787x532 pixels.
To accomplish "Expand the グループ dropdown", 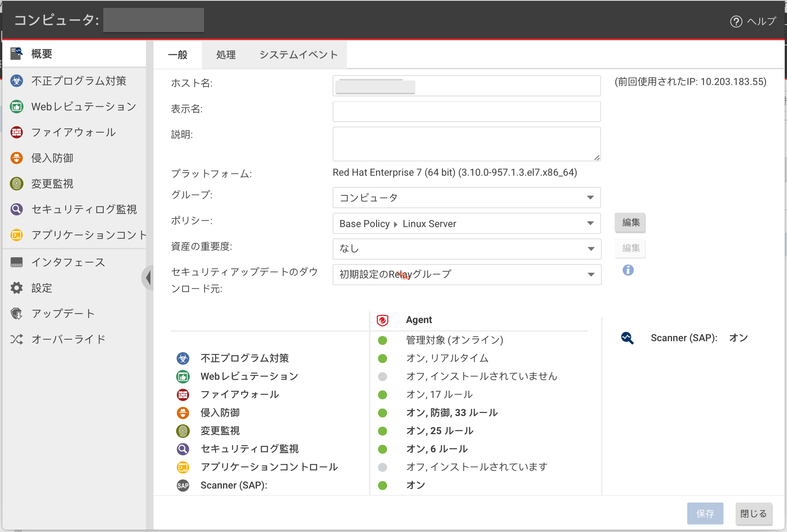I will 466,198.
